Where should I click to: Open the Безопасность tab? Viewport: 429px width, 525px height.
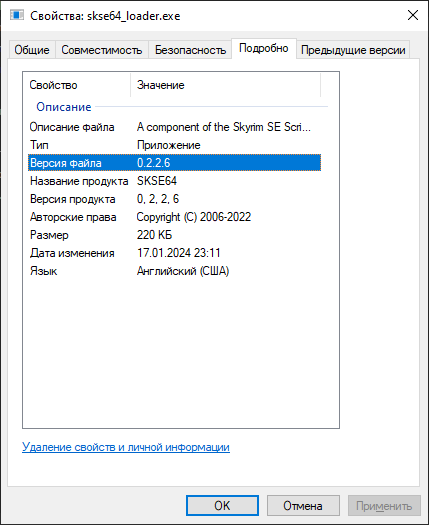190,50
